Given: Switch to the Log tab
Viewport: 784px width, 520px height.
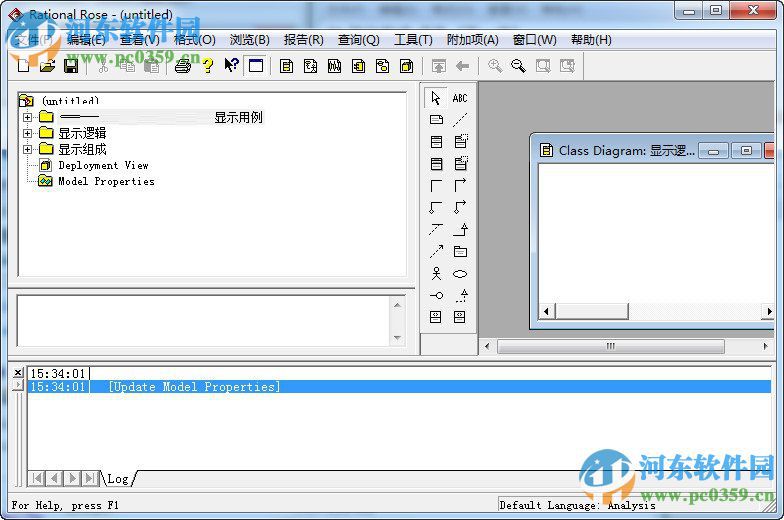Looking at the screenshot, I should [x=118, y=479].
